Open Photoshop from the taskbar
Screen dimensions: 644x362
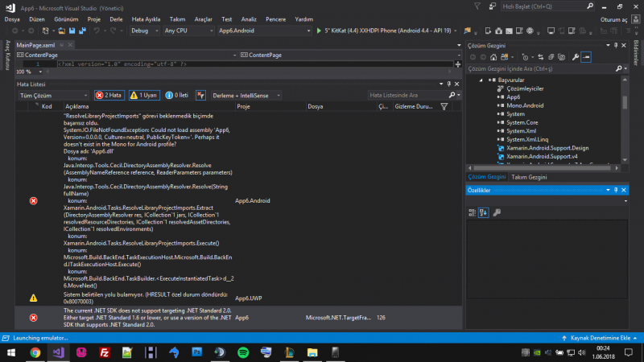click(197, 352)
